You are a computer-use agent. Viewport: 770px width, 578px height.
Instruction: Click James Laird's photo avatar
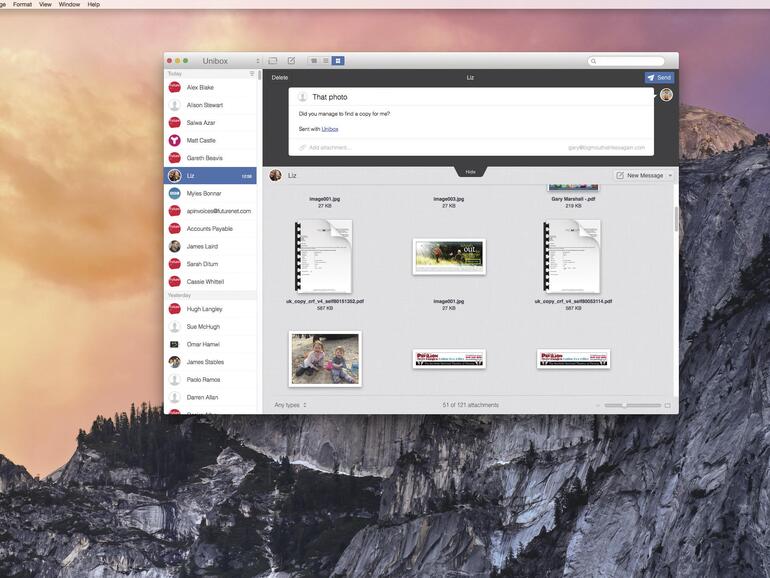(x=175, y=247)
